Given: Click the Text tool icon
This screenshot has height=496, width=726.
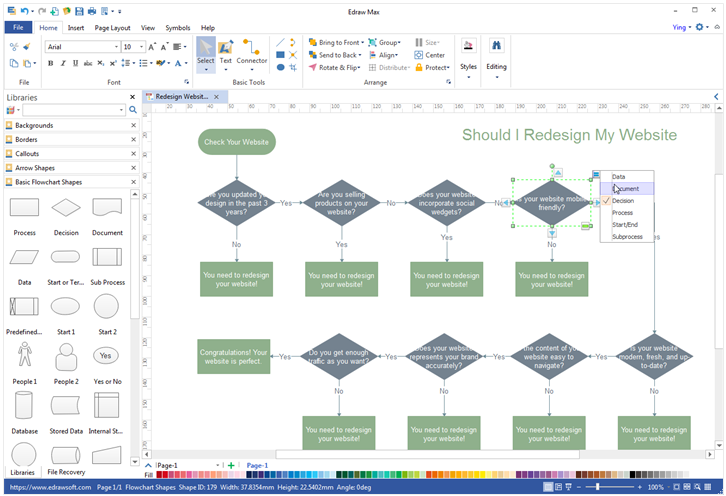Looking at the screenshot, I should click(226, 50).
